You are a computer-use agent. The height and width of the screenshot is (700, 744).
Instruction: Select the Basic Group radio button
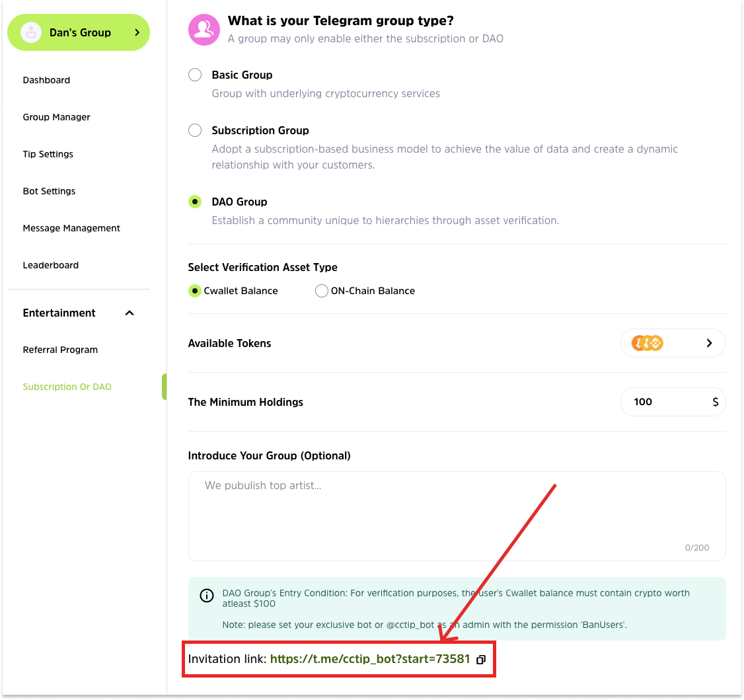pos(195,75)
